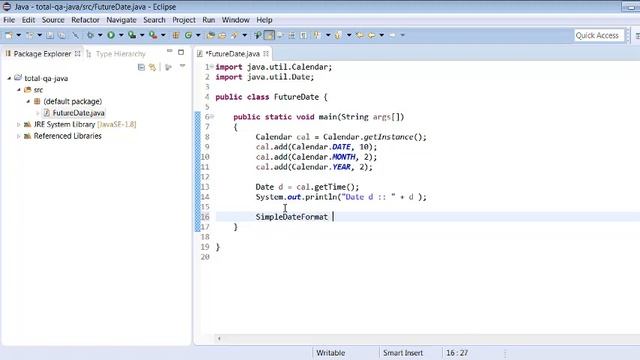Select the FutureDate.java editor tab
The height and width of the screenshot is (360, 640).
pos(232,54)
